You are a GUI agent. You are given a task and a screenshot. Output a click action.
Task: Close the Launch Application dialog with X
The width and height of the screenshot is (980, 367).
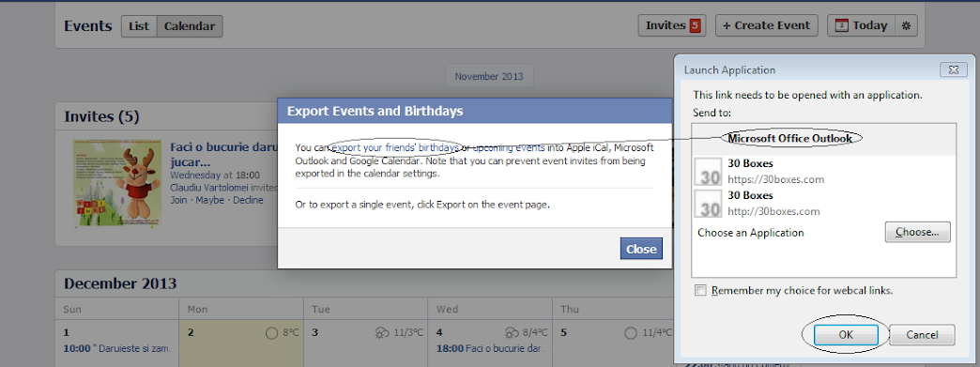953,70
